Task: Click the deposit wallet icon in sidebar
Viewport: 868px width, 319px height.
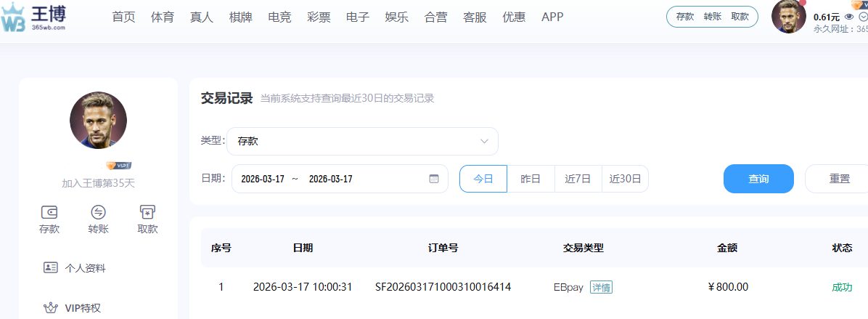Action: (x=49, y=212)
